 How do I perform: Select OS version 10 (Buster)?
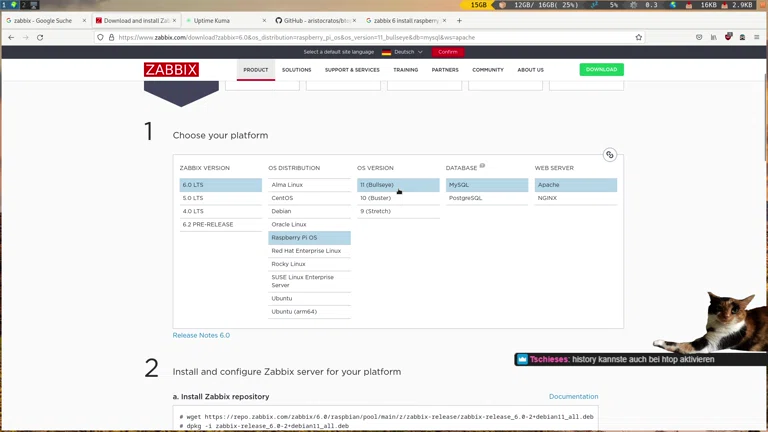coord(398,198)
